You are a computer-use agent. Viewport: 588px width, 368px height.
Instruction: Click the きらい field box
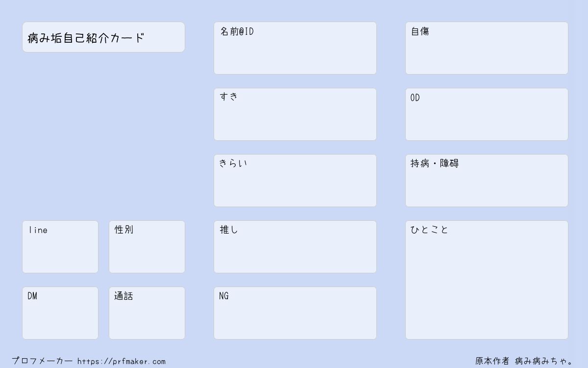coord(295,181)
